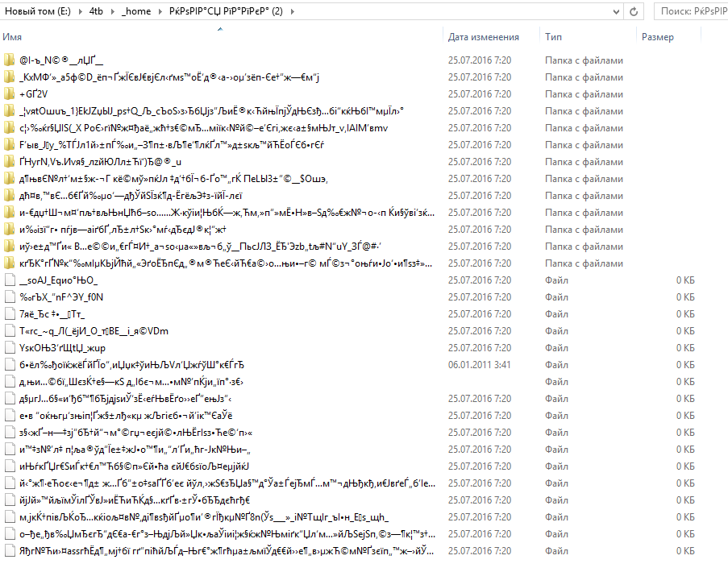Select file icon dated 06.01.2011
728x568 pixels.
coord(10,365)
